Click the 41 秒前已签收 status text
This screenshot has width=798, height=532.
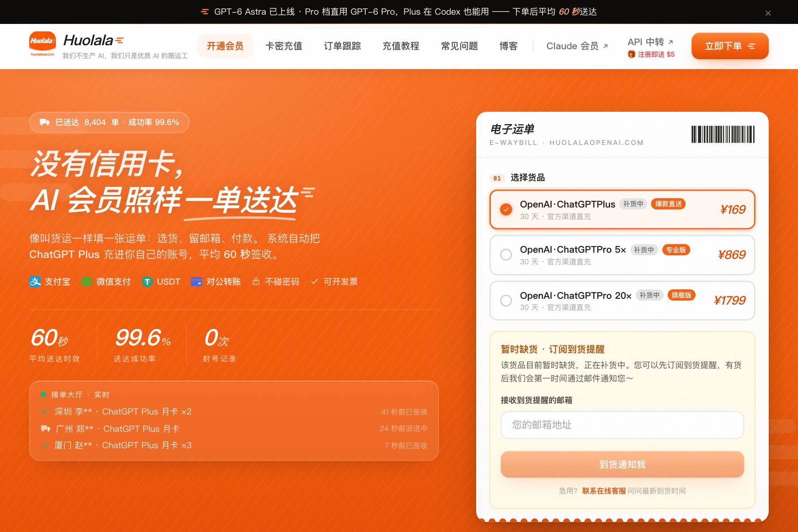tap(404, 412)
